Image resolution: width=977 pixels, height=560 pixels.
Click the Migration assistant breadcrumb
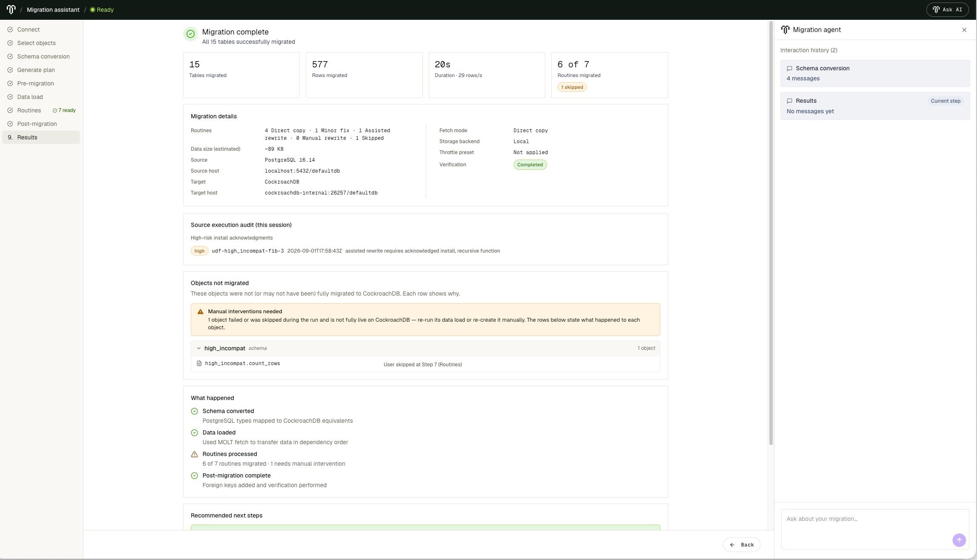click(x=53, y=10)
